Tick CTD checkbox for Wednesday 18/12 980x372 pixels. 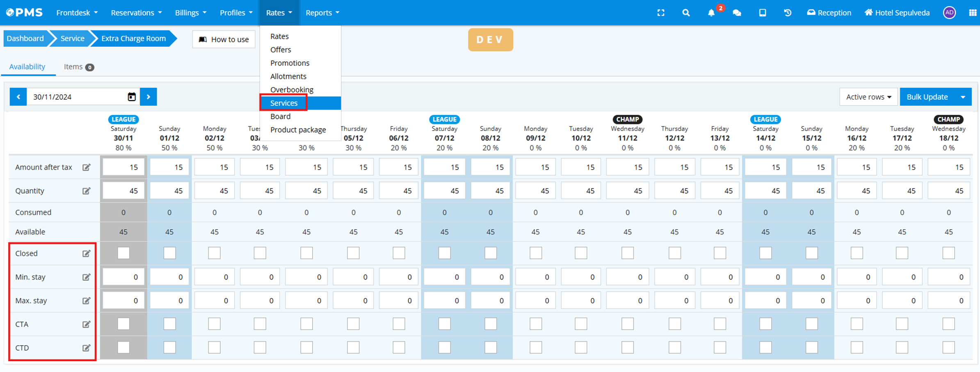point(948,348)
